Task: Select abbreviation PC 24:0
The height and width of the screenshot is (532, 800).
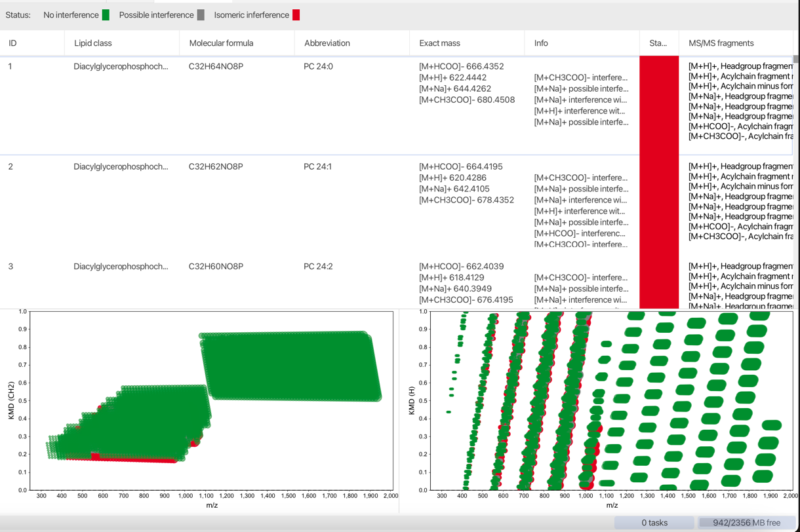Action: tap(318, 66)
